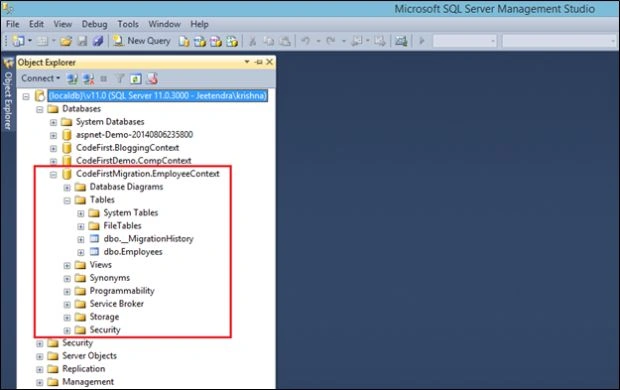Click the Save All icon
The height and width of the screenshot is (390, 620).
(x=98, y=41)
